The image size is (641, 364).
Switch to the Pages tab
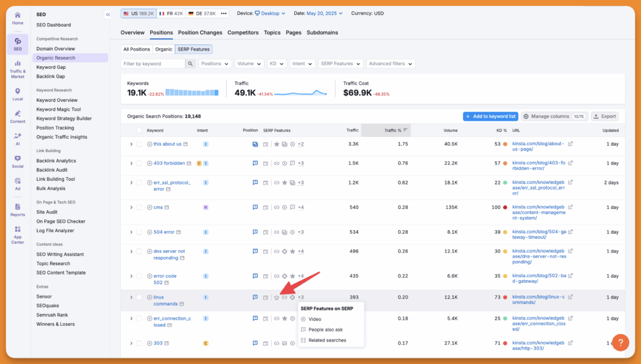click(x=294, y=33)
